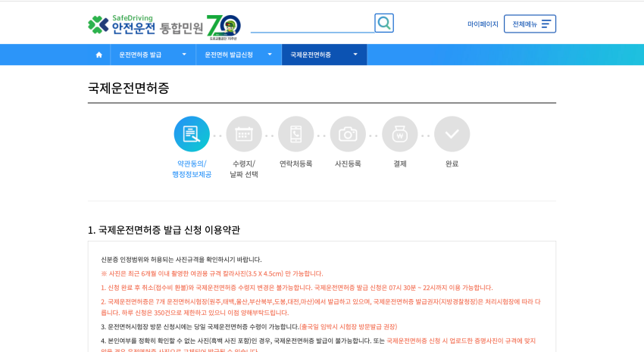Click the 70th anniversary emblem
Image resolution: width=644 pixels, height=352 pixels.
224,26
